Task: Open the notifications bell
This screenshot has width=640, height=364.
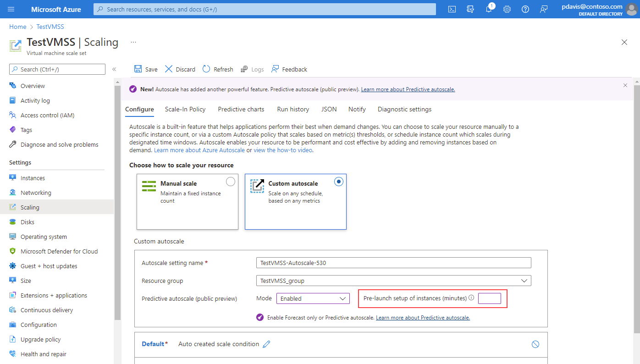Action: [x=488, y=9]
